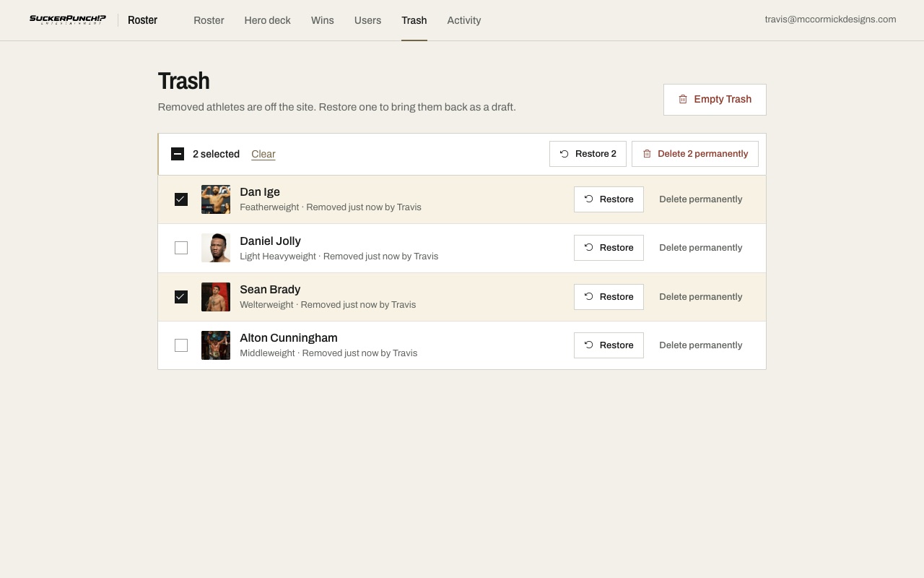
Task: Delete 2 selected athletes permanently
Action: pyautogui.click(x=695, y=154)
